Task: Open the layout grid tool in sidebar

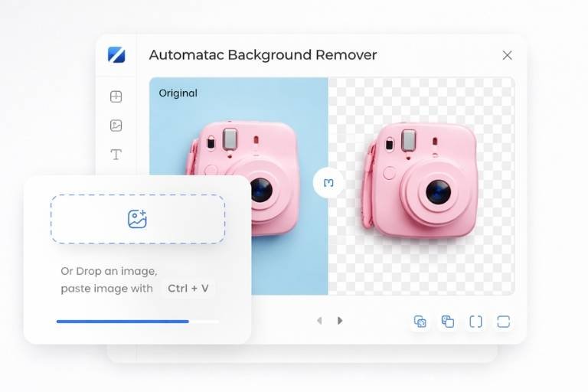Action: tap(116, 96)
